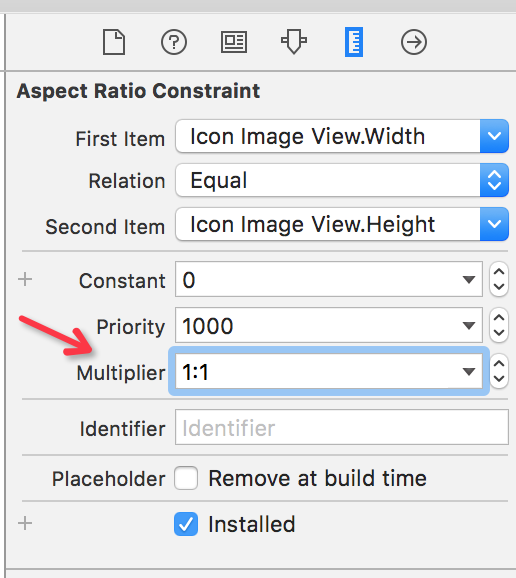
Task: Open the Multiplier dropdown arrow
Action: 469,371
